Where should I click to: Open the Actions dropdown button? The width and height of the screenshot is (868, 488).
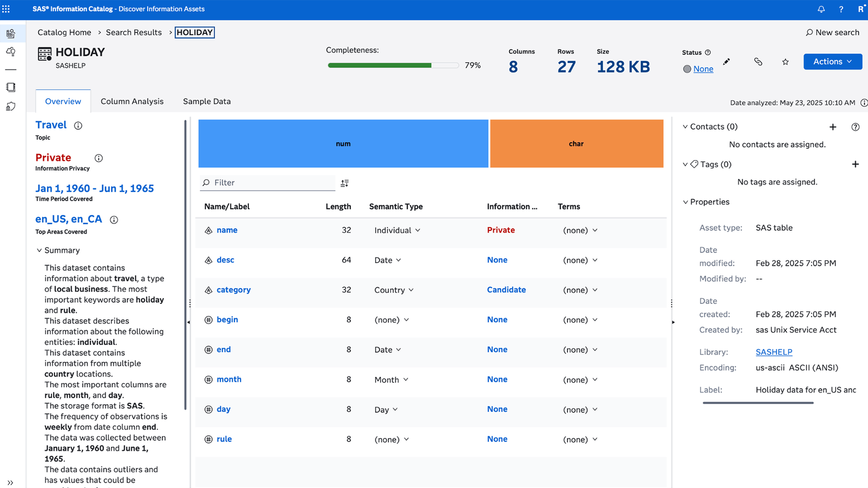833,62
